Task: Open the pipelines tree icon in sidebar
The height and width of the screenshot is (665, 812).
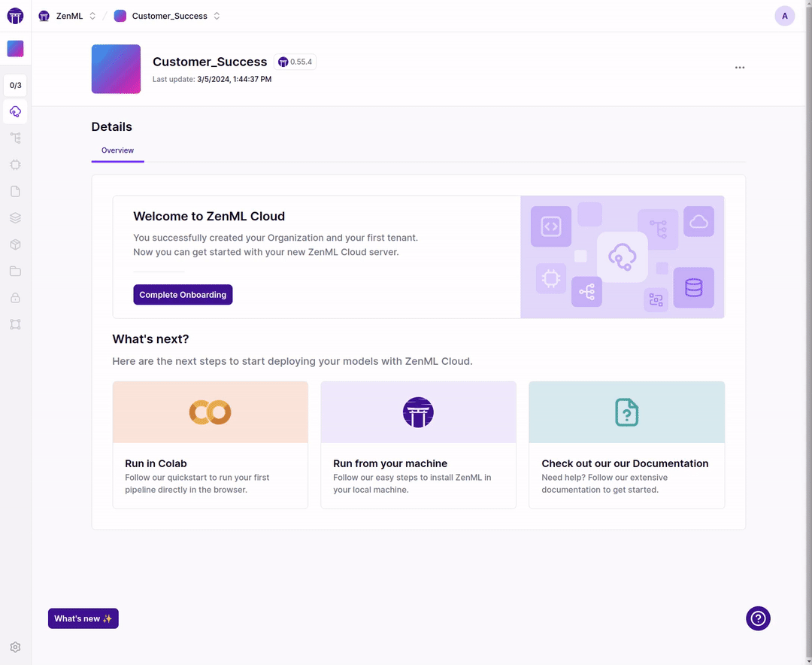Action: (x=15, y=138)
